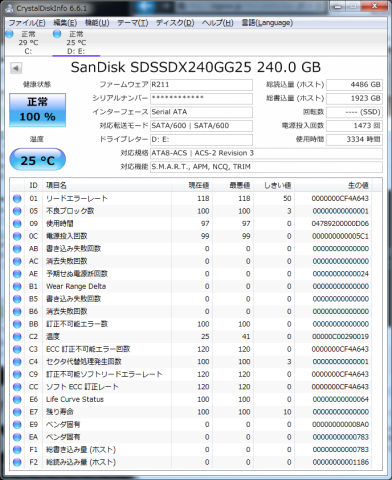Click status icon of row C9

17,374
